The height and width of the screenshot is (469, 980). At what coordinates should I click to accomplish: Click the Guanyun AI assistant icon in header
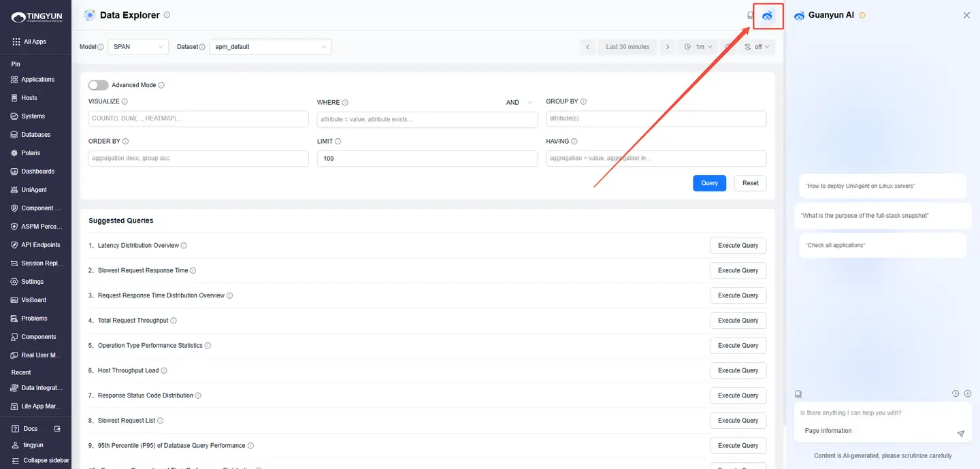point(768,16)
